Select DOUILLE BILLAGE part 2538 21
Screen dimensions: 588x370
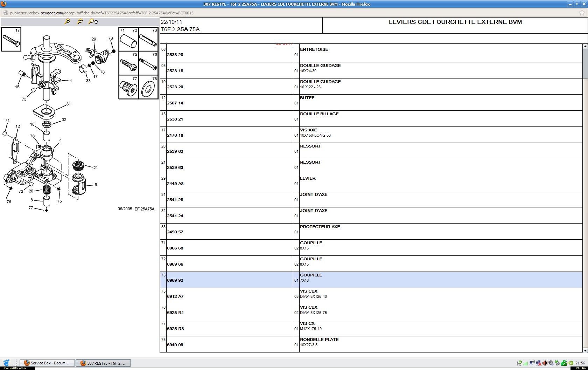point(175,119)
